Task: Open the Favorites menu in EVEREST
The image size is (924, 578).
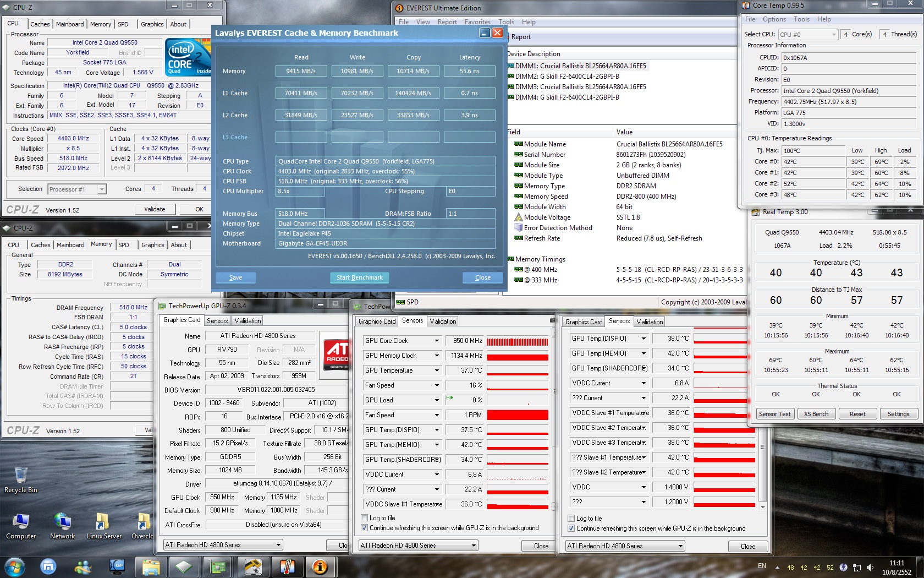Action: click(477, 22)
